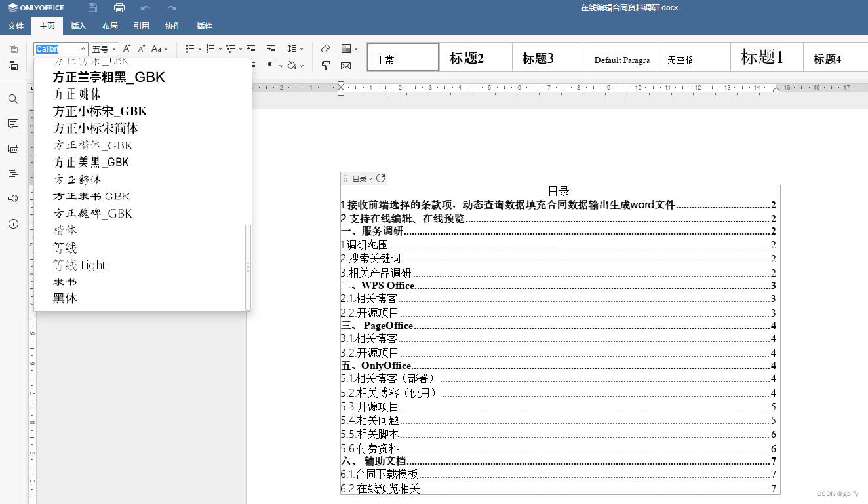868x504 pixels.
Task: Apply numbered list formatting
Action: tap(210, 48)
